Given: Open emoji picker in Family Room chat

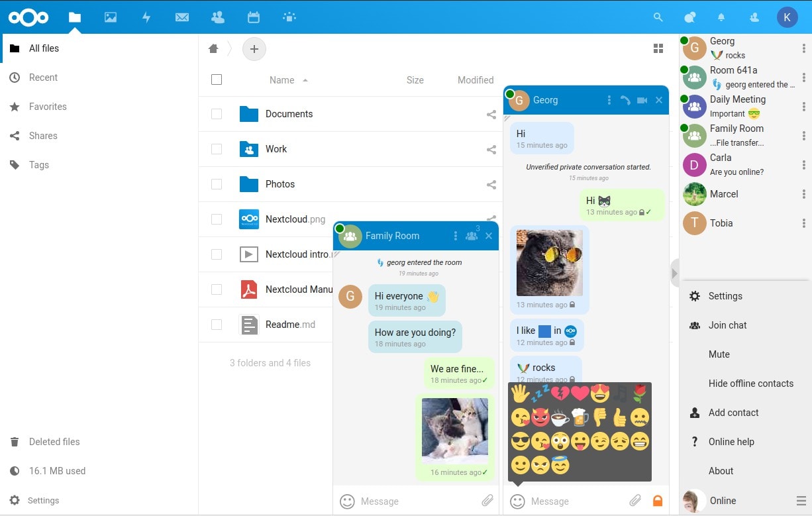Looking at the screenshot, I should (x=347, y=501).
